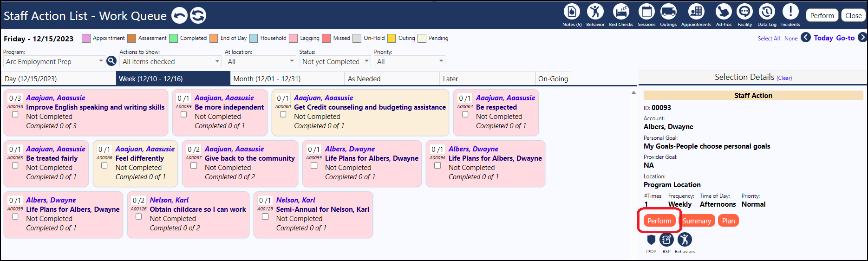Open the Behavior icon in top toolbar
The height and width of the screenshot is (261, 868).
pos(595,12)
